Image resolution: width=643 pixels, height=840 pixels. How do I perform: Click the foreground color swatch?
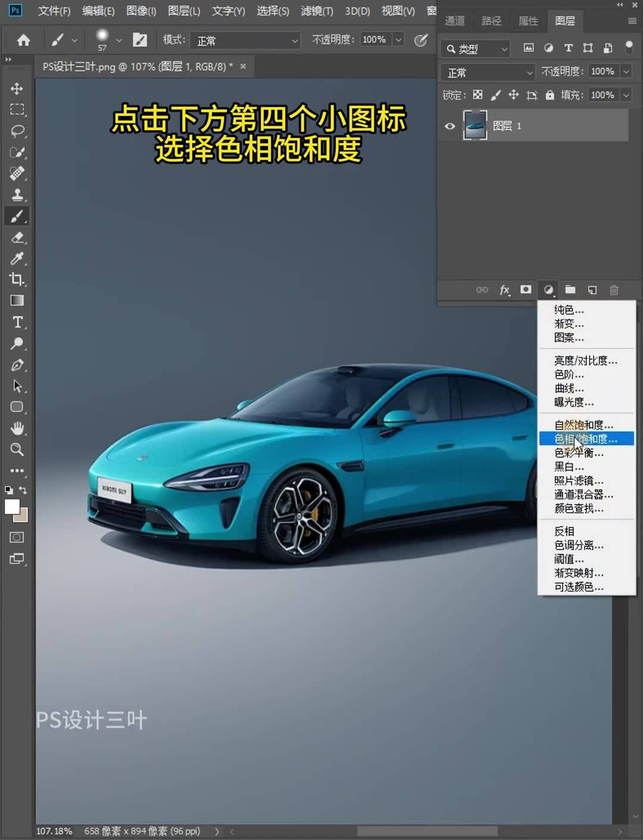pyautogui.click(x=11, y=506)
